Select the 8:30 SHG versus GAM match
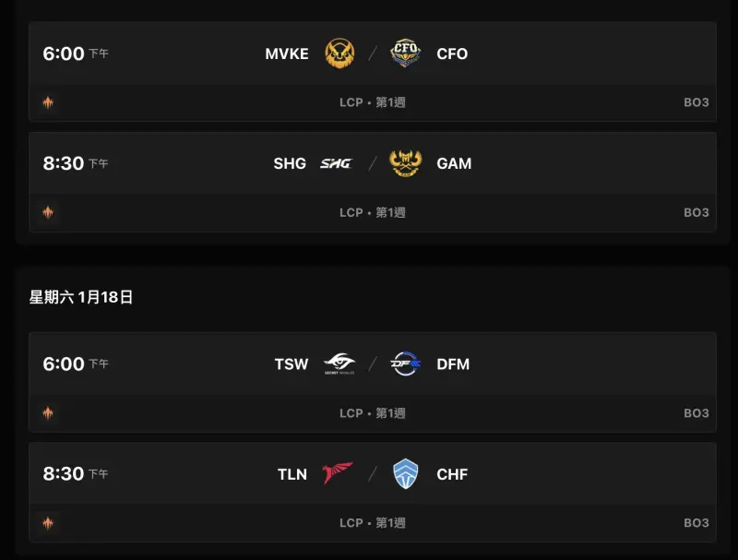The image size is (738, 560). pyautogui.click(x=373, y=182)
